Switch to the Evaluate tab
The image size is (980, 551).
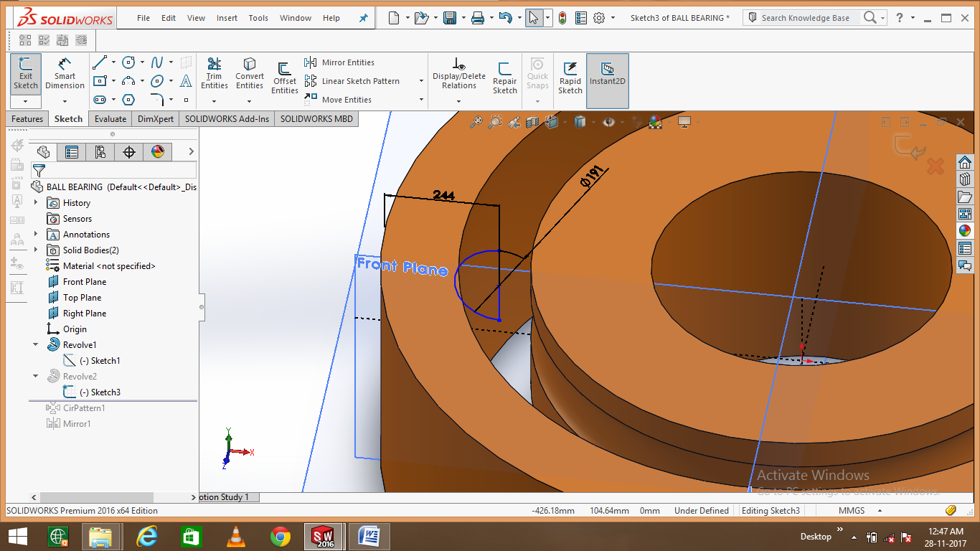tap(110, 118)
